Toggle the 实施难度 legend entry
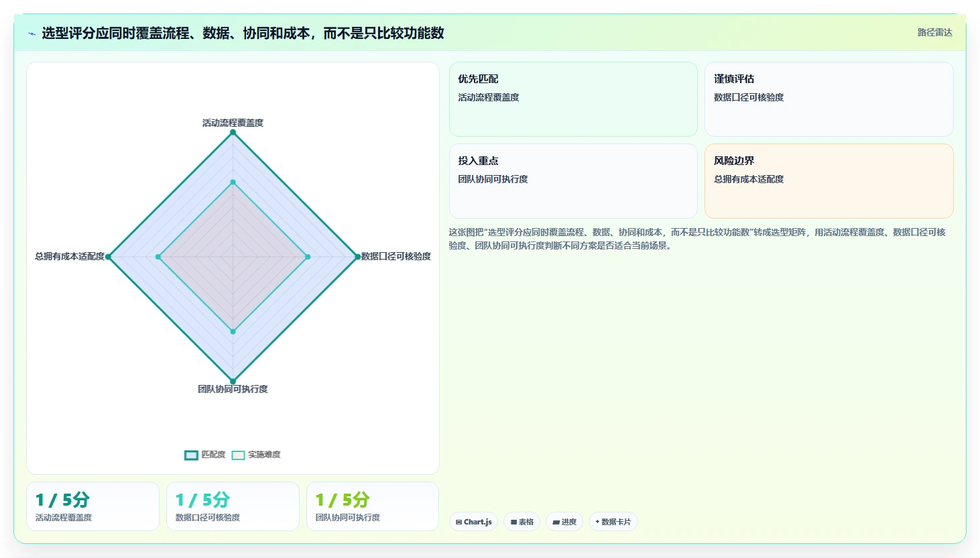This screenshot has height=558, width=980. 256,455
